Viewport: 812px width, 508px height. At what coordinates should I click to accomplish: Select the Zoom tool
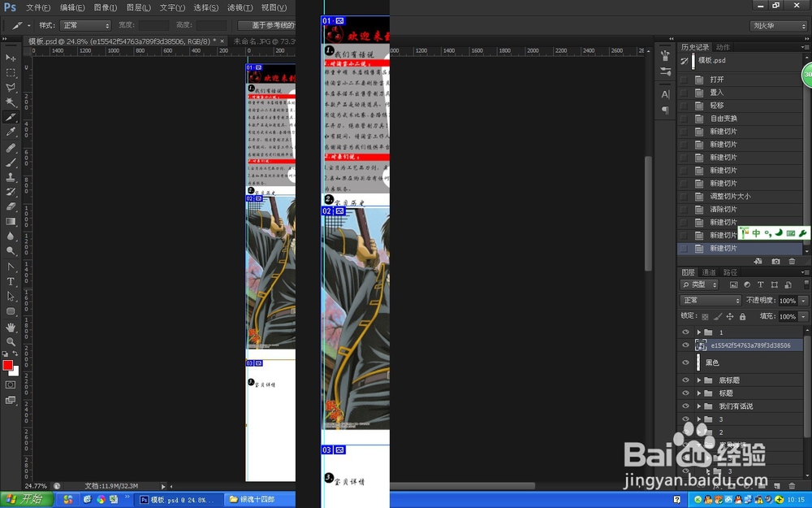click(x=11, y=341)
